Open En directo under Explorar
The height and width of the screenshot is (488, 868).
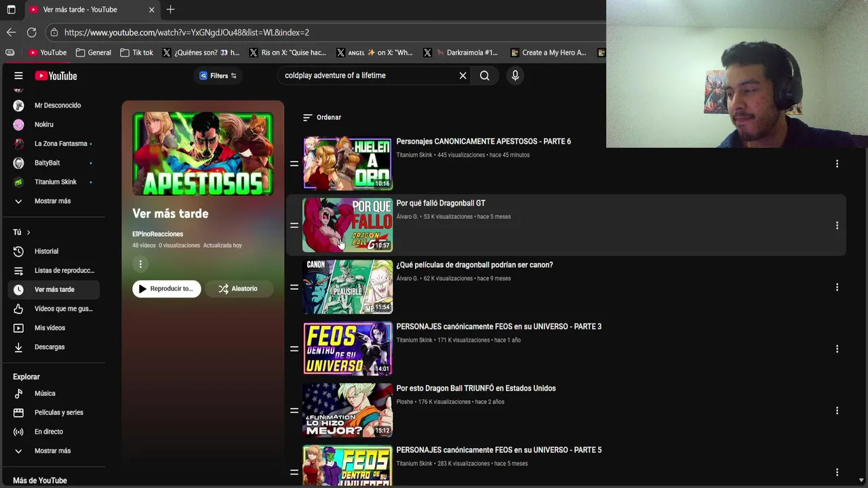click(54, 432)
